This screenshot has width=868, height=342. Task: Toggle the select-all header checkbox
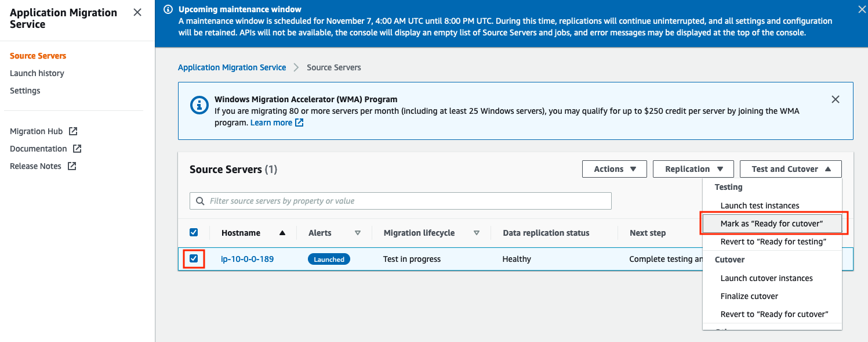pos(194,232)
